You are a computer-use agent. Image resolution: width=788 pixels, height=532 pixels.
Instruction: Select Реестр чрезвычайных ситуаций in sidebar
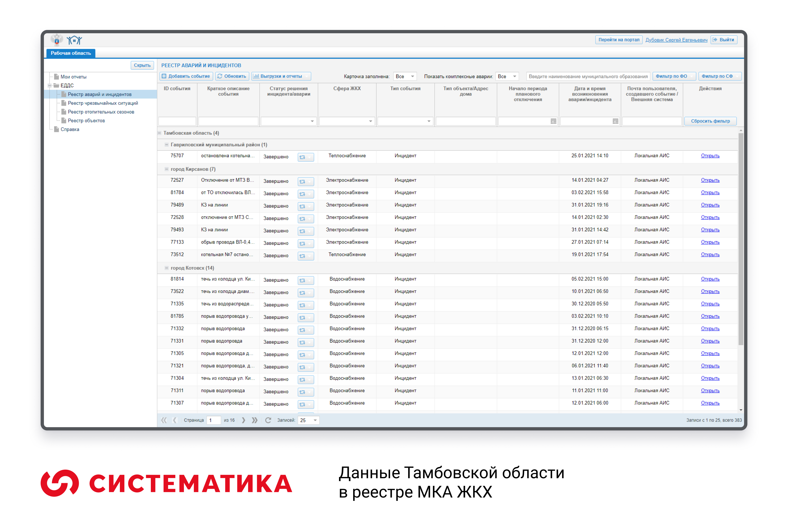tap(103, 103)
